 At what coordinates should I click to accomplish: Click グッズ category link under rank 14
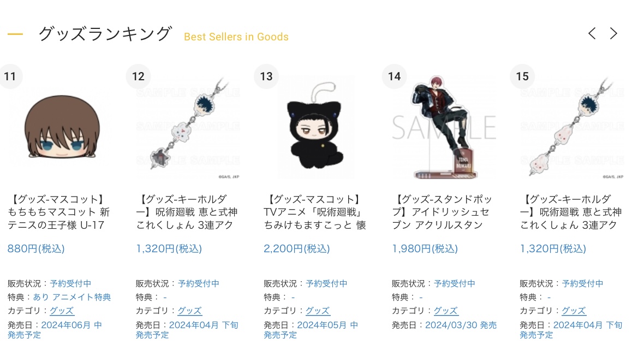(x=446, y=311)
